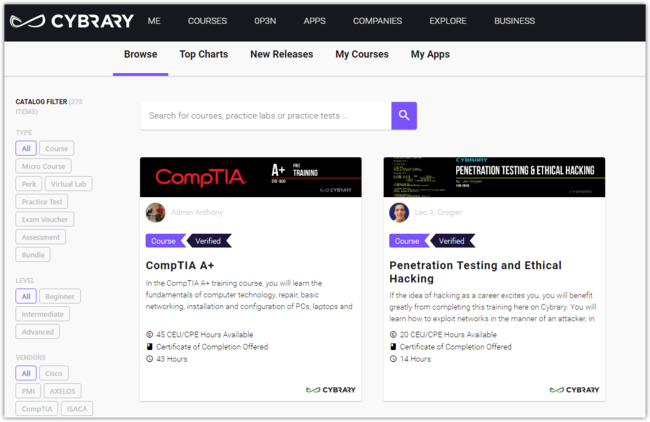
Task: Click the course search input field
Action: click(x=265, y=115)
